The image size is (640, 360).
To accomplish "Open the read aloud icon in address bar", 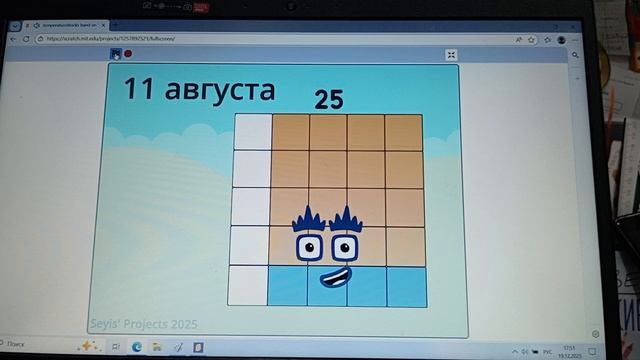I will 518,40.
